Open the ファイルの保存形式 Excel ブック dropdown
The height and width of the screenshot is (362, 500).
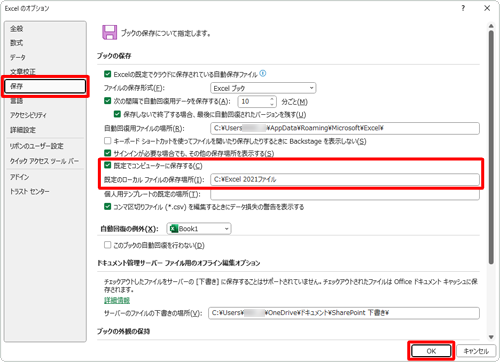click(263, 88)
